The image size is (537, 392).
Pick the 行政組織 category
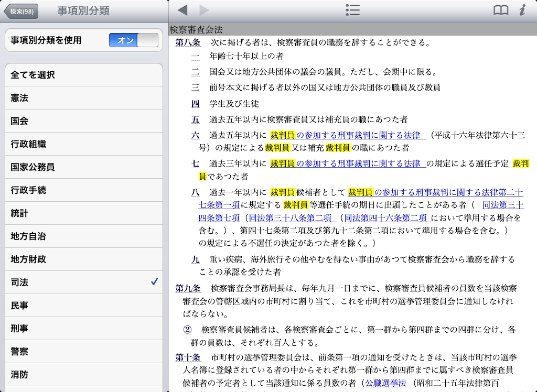(84, 144)
